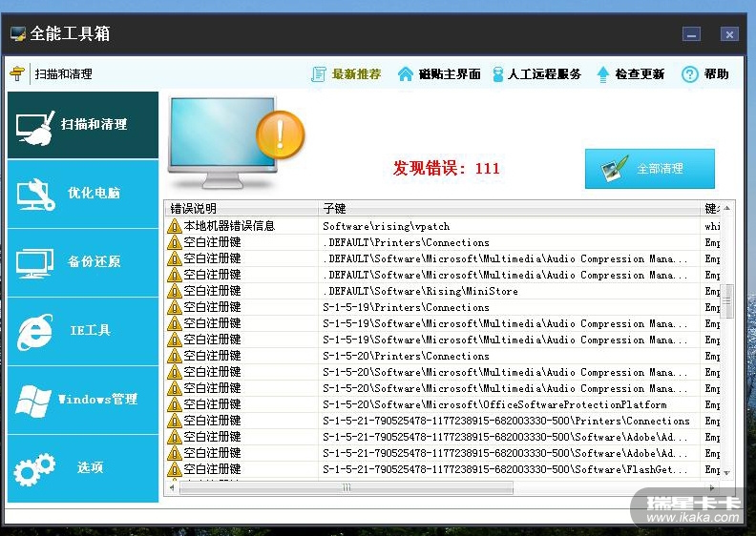This screenshot has width=756, height=536.
Task: Click 全部清理 button
Action: [x=649, y=169]
